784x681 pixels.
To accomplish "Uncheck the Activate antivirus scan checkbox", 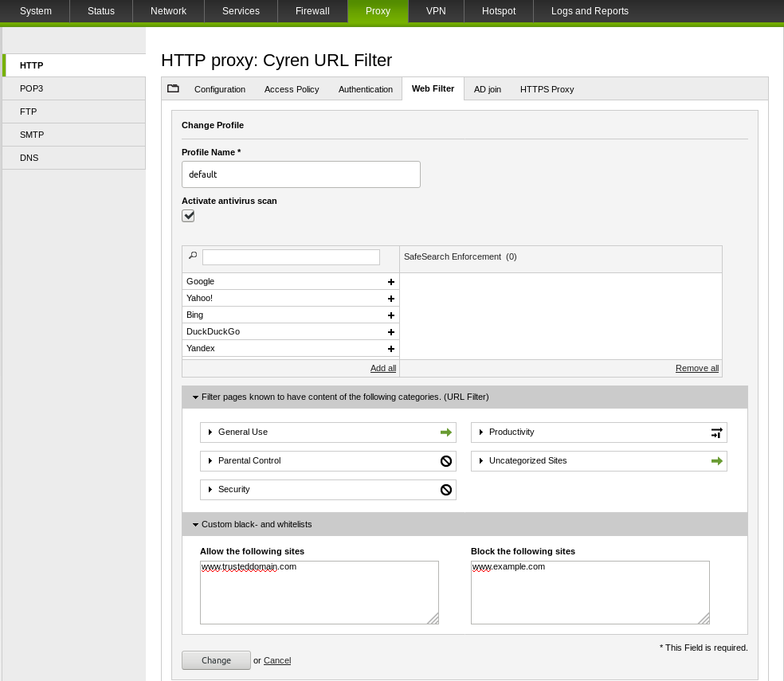I will (188, 216).
